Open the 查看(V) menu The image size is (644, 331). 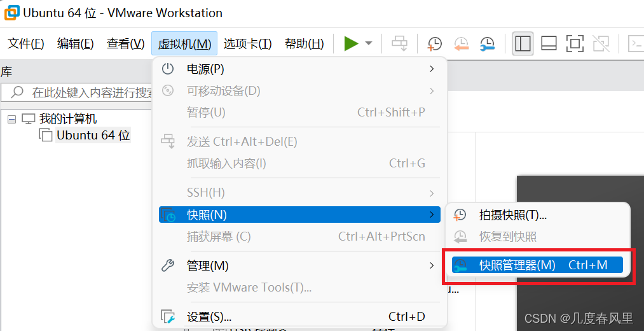click(x=126, y=43)
